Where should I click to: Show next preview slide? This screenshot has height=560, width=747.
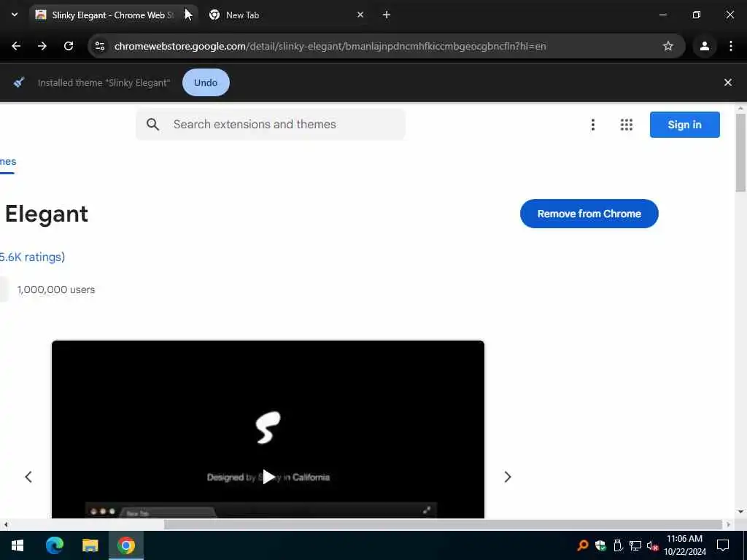508,477
